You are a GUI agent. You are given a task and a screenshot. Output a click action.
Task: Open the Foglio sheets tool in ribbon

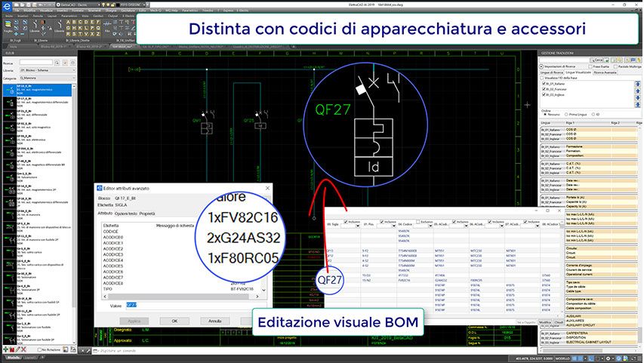(x=8, y=26)
